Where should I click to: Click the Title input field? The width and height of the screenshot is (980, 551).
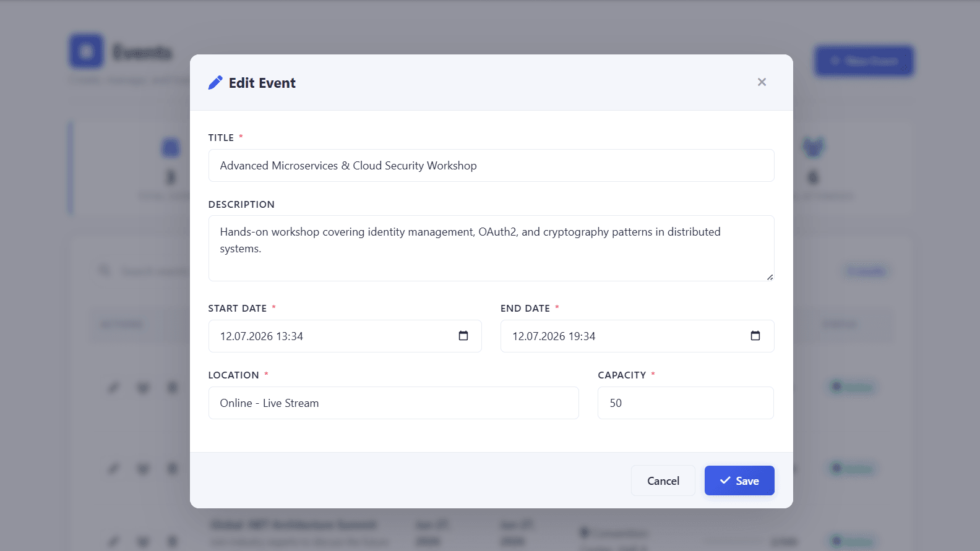(x=491, y=166)
